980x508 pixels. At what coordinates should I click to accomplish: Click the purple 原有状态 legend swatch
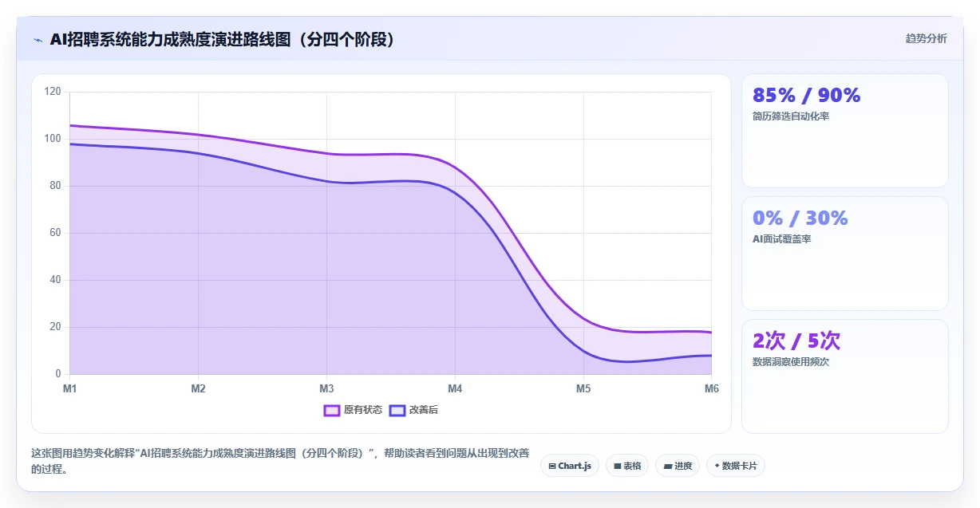(332, 410)
